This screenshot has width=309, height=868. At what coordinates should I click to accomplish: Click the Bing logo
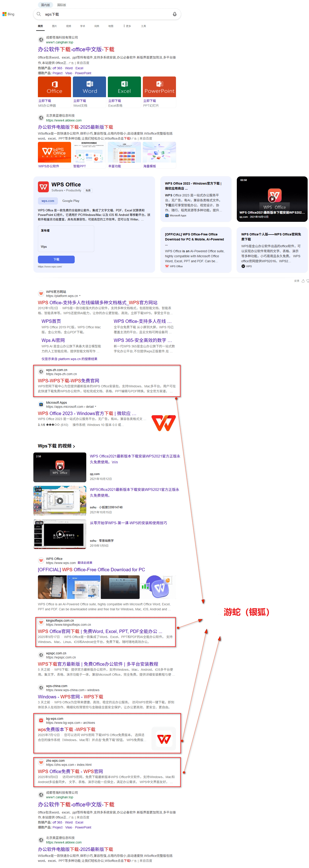coord(8,14)
